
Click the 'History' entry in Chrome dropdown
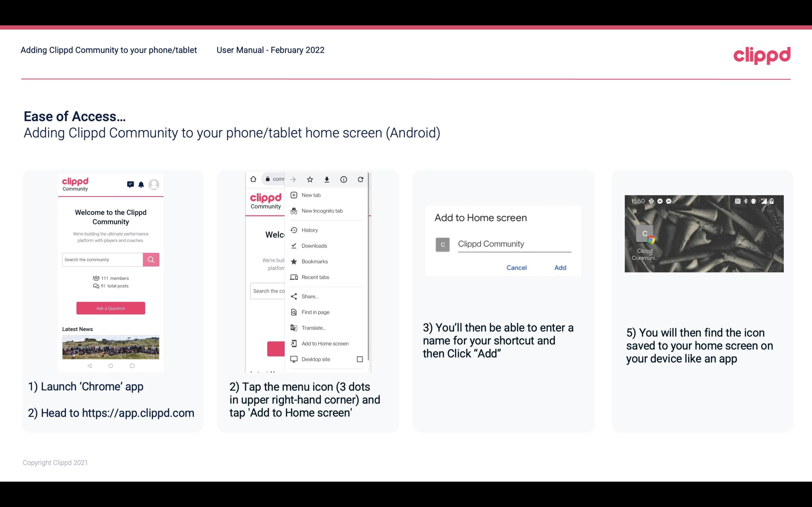[x=309, y=229]
